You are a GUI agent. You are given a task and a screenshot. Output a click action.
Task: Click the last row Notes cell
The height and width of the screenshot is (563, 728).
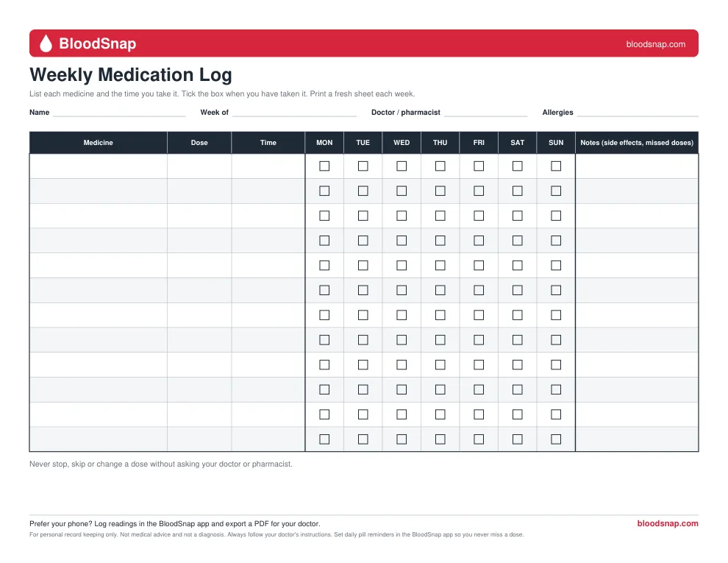(x=637, y=439)
